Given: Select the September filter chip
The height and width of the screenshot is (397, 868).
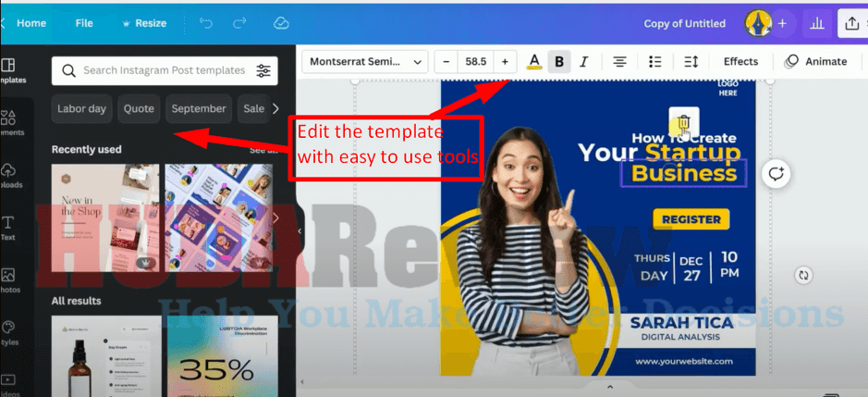Looking at the screenshot, I should pos(199,108).
